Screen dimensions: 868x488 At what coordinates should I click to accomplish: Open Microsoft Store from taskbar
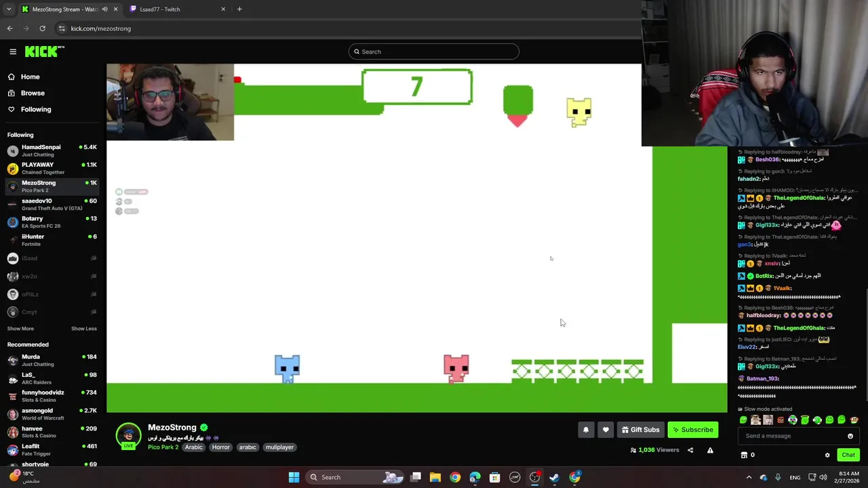click(x=495, y=477)
